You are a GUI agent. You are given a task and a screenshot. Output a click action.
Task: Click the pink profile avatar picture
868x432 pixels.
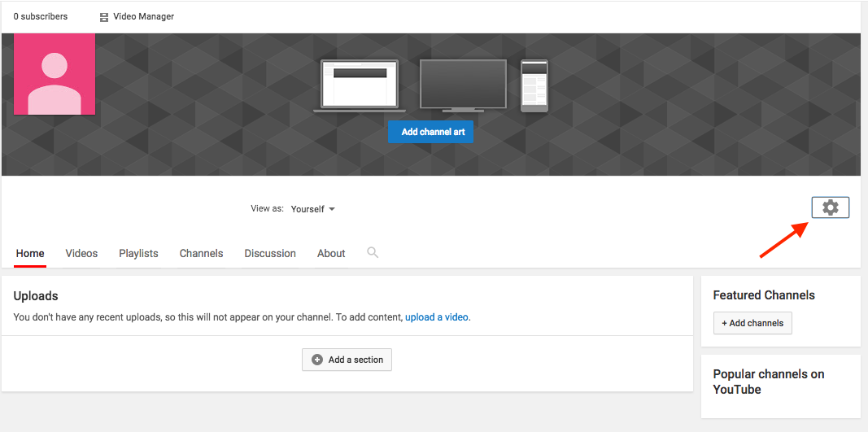pyautogui.click(x=55, y=74)
